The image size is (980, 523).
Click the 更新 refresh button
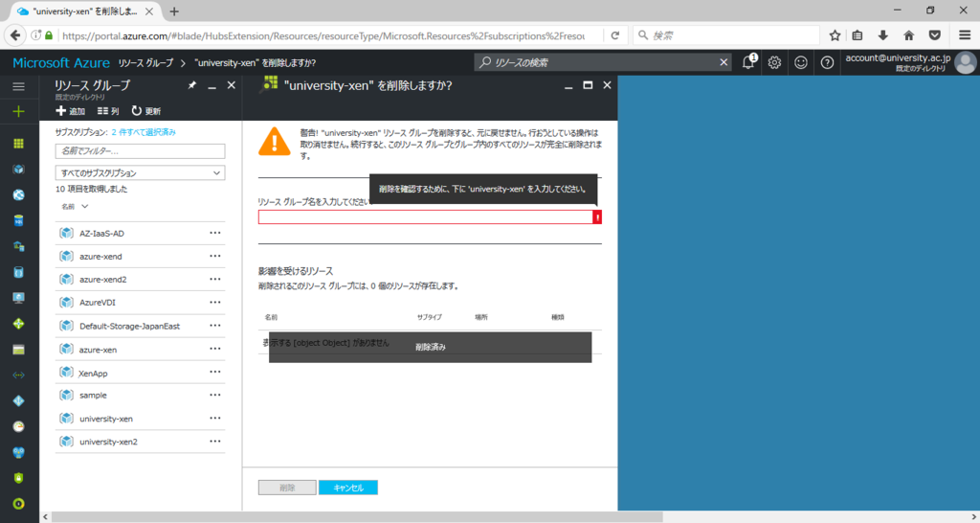tap(146, 111)
